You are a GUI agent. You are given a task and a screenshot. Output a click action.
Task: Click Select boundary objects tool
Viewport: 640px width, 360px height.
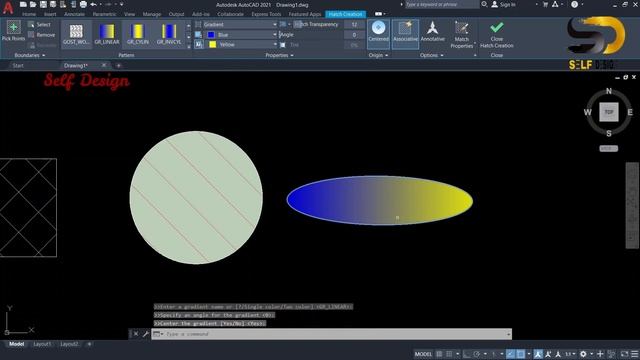(39, 24)
